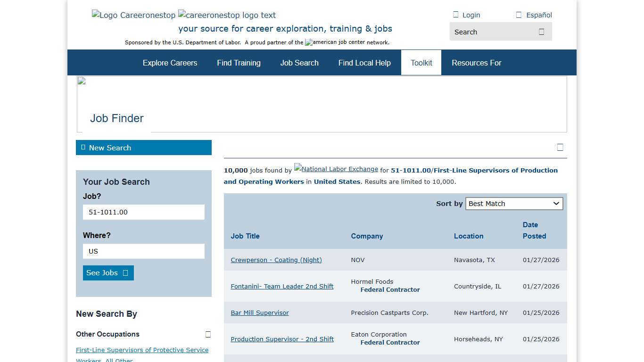This screenshot has height=362, width=644.
Task: Open the Job Search menu item
Action: 299,62
